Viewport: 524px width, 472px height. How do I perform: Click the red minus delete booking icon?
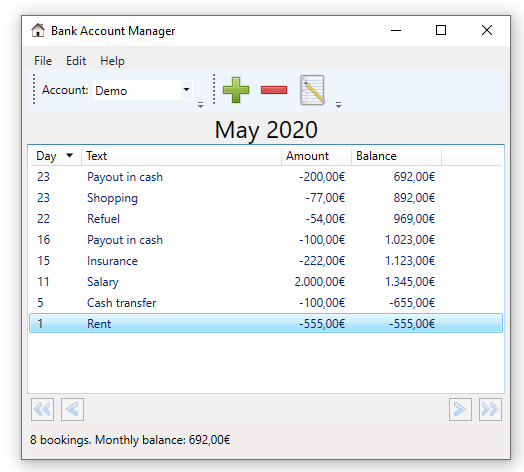click(274, 90)
